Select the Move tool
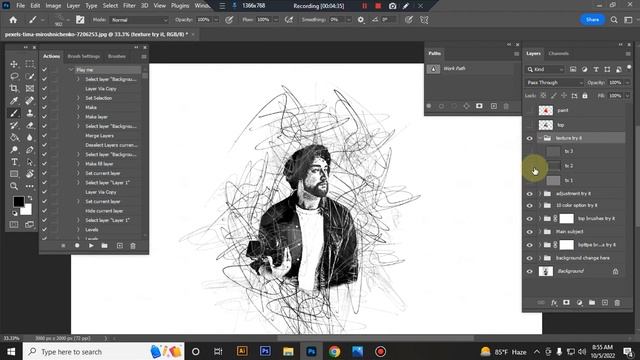This screenshot has height=360, width=640. pyautogui.click(x=14, y=64)
